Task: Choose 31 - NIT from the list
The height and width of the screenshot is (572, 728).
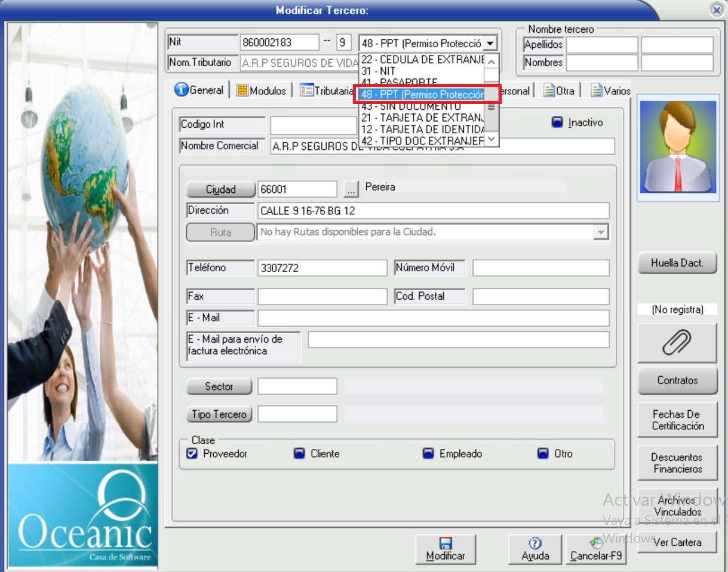Action: (x=379, y=71)
